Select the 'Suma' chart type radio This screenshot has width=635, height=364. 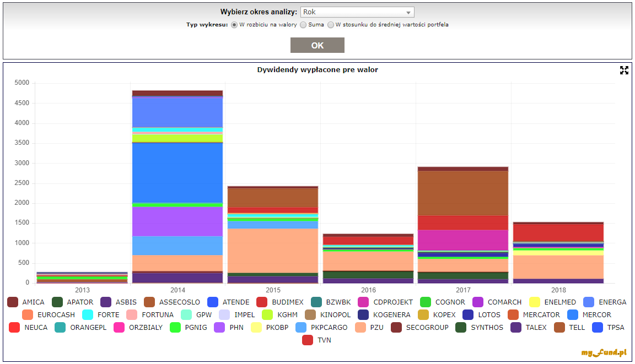coord(303,25)
